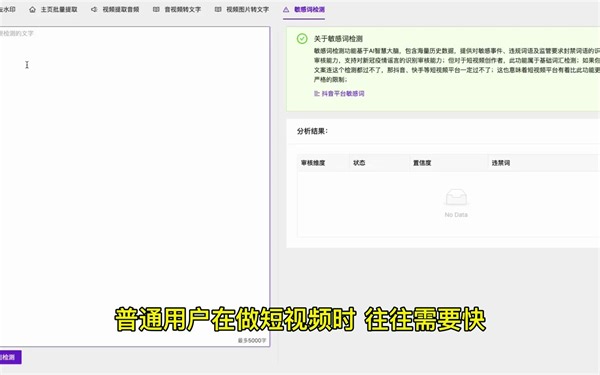Click inside the text detection input area
This screenshot has width=600, height=375.
click(134, 187)
